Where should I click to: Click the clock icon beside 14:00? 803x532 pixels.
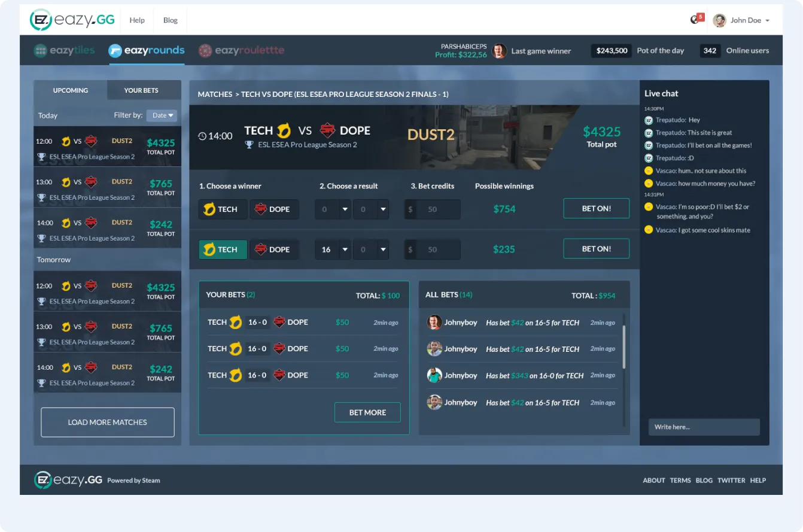[x=202, y=136]
